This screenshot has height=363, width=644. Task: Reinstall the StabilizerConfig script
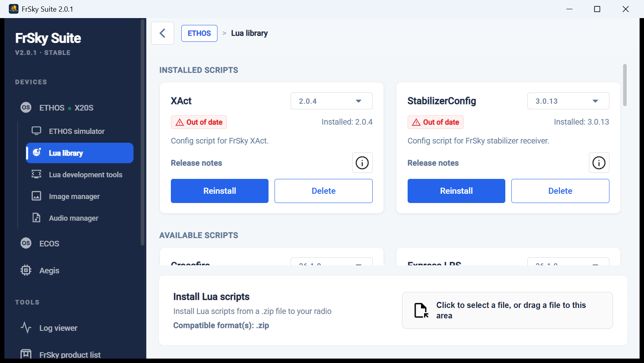[456, 191]
